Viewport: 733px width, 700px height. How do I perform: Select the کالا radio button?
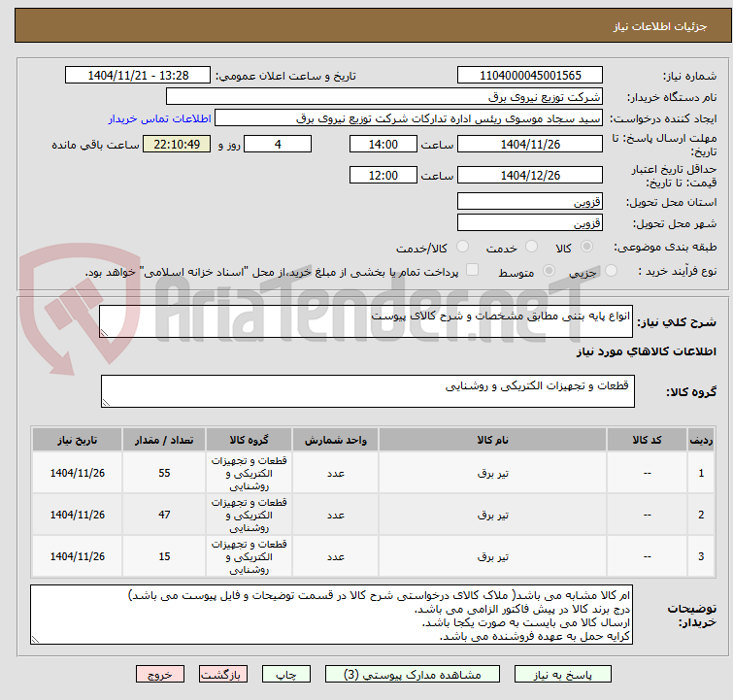[586, 247]
